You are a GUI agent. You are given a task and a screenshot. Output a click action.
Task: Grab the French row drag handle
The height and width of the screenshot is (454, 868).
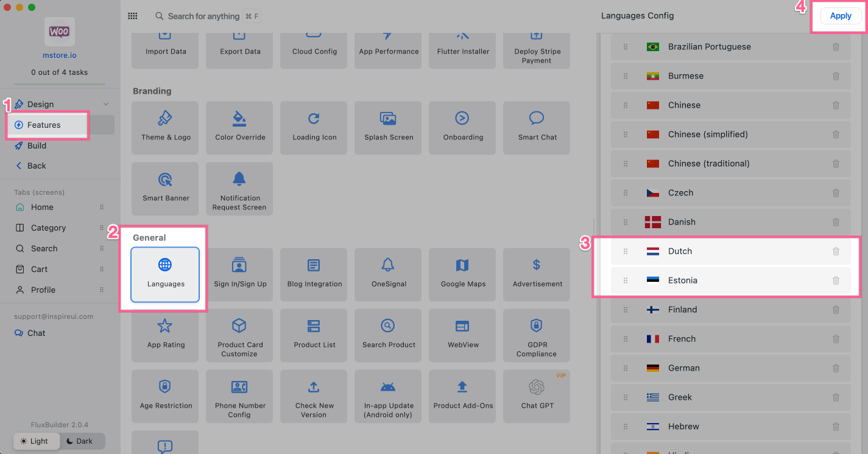click(x=625, y=339)
